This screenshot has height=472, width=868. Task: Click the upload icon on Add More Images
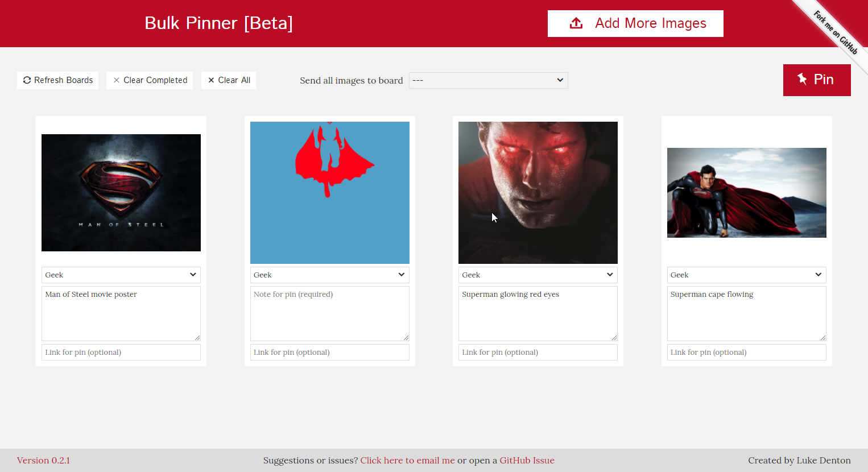(x=576, y=23)
